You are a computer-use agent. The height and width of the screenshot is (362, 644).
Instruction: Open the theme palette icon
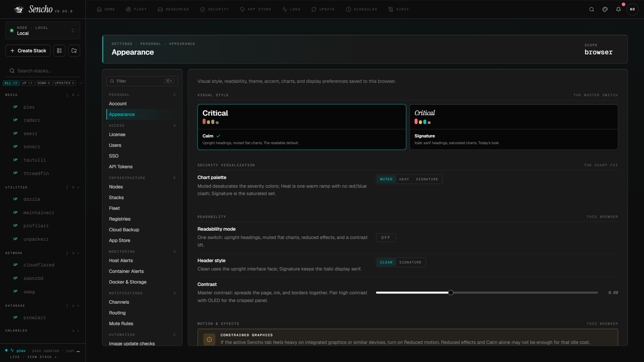[x=605, y=9]
